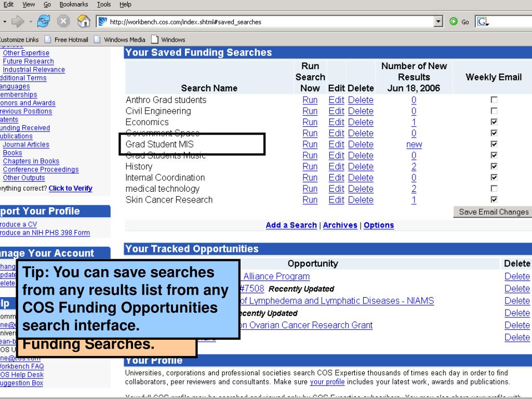The width and height of the screenshot is (532, 399).
Task: Delete the medical technology saved search
Action: point(361,189)
